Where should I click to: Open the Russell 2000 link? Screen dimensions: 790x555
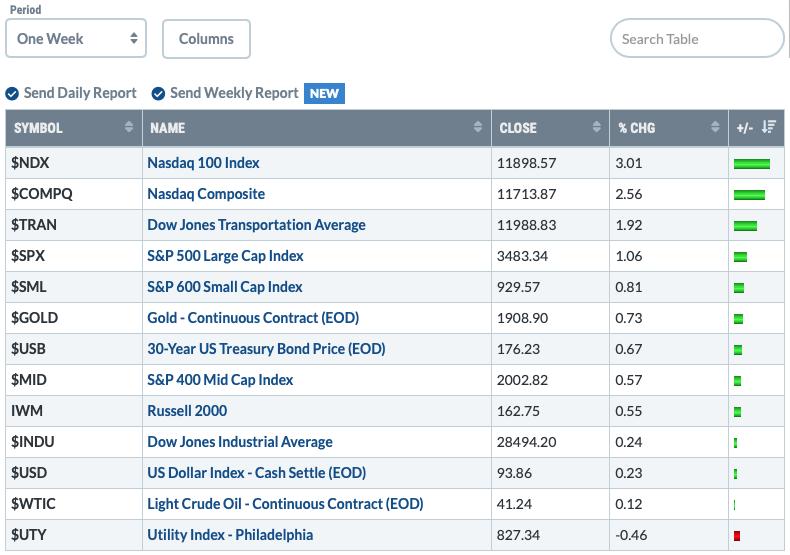(x=187, y=411)
